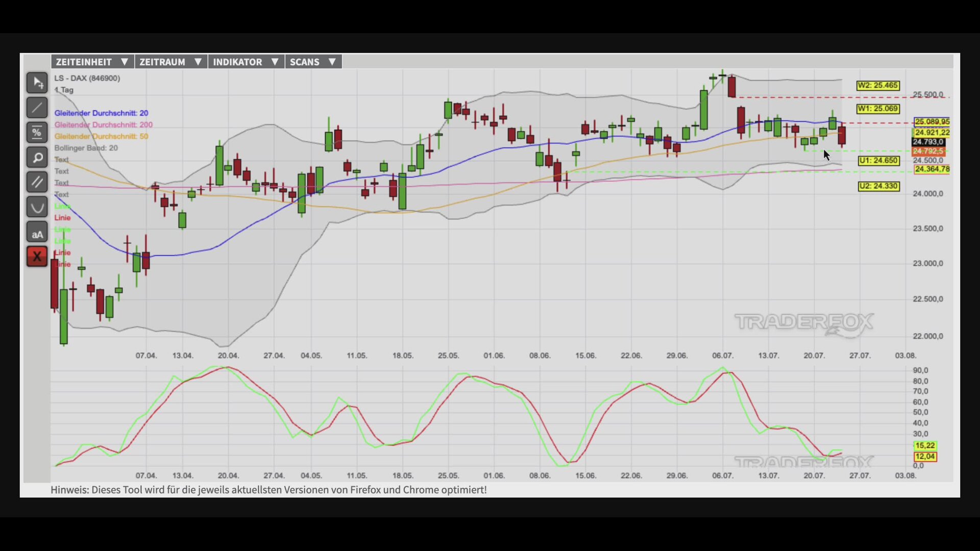Click the LS - DAX (846900) title
This screenshot has height=551, width=980.
[x=87, y=78]
